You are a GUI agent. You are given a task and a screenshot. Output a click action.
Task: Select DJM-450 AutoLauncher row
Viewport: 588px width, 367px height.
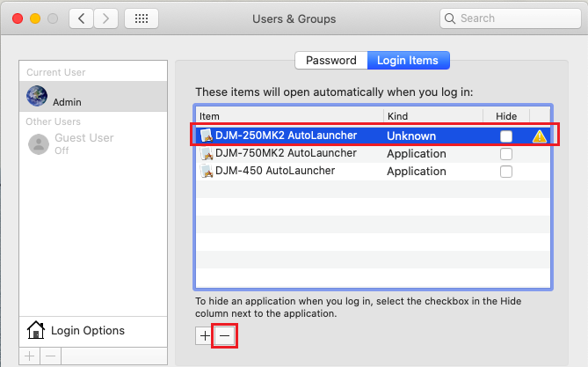[374, 171]
